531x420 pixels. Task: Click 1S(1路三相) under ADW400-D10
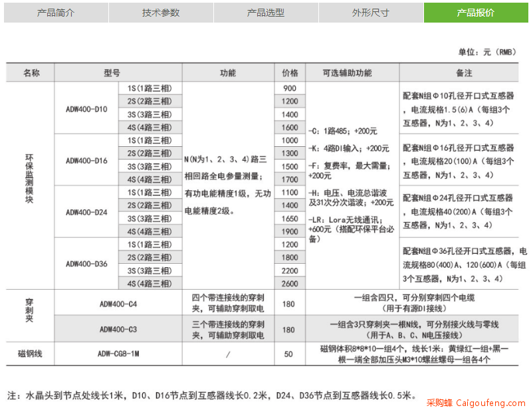click(150, 88)
